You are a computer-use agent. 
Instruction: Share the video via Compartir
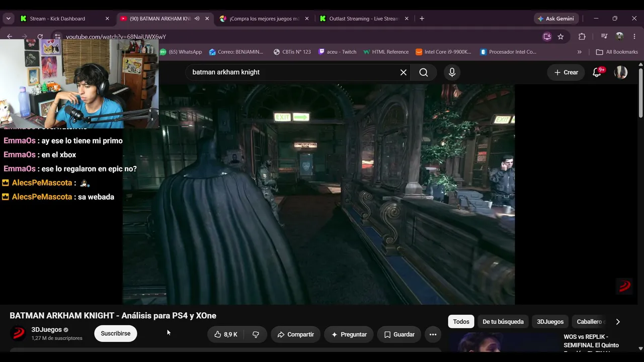[295, 334]
